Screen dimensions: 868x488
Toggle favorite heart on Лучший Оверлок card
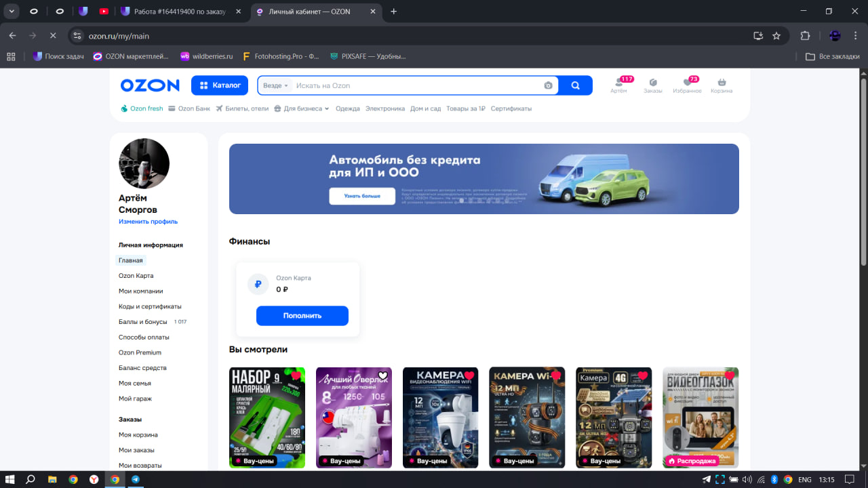[382, 375]
